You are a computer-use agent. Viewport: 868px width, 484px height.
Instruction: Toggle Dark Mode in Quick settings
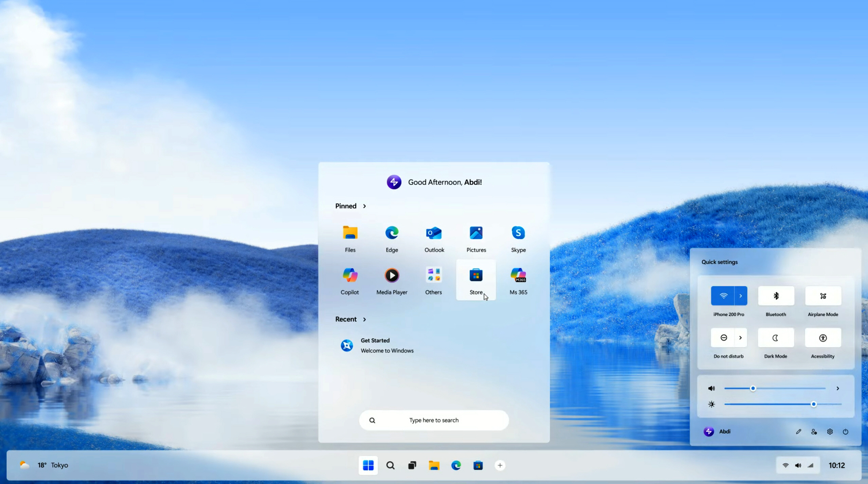775,338
